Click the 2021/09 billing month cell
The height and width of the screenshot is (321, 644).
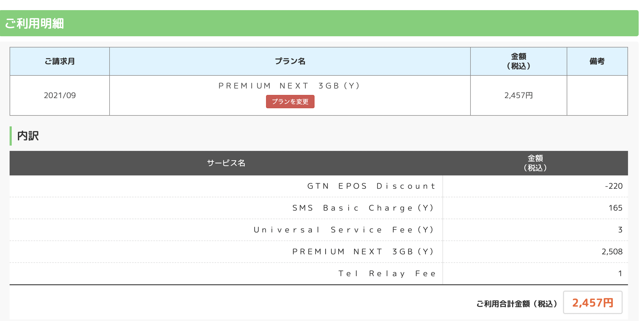click(x=60, y=95)
